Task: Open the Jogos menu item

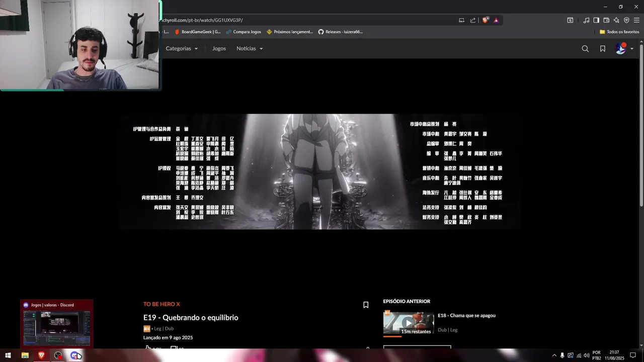Action: click(x=219, y=49)
